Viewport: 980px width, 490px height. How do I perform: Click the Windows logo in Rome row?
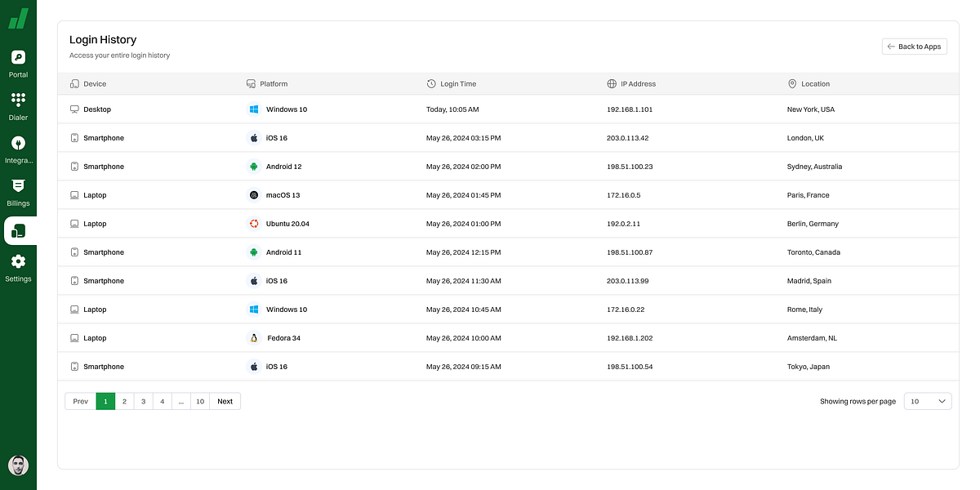click(254, 310)
